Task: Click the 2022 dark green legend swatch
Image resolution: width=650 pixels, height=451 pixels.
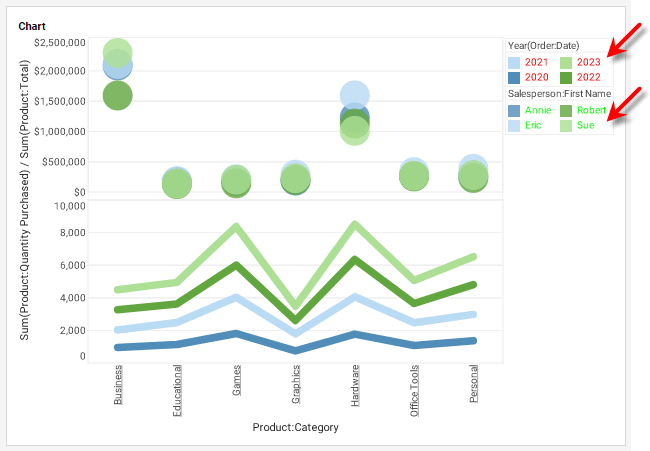Action: [565, 77]
